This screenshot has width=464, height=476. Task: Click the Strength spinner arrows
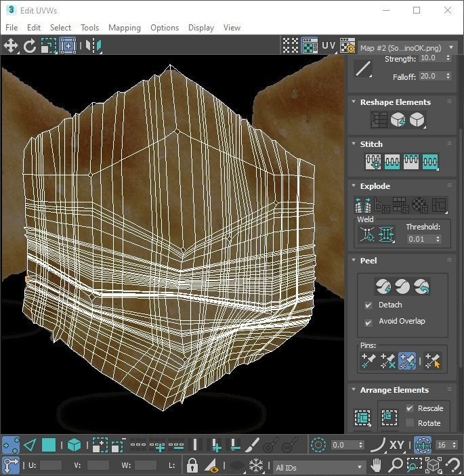(x=448, y=58)
